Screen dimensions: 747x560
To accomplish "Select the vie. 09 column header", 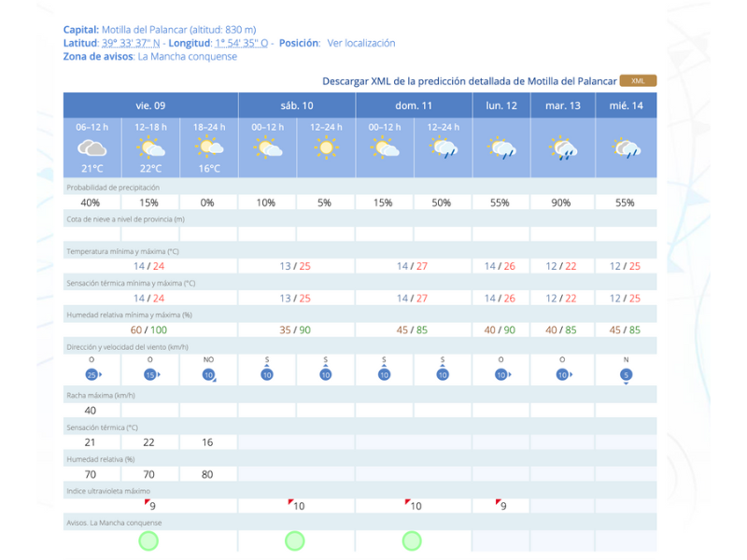I will (150, 105).
